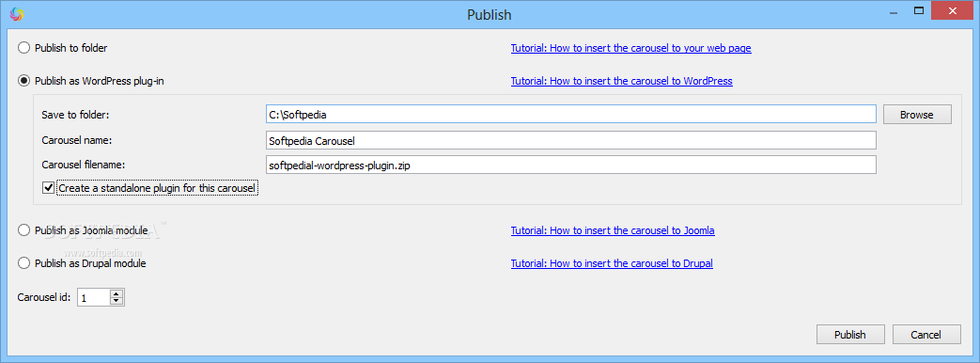
Task: Click the Carousel name label
Action: click(76, 140)
